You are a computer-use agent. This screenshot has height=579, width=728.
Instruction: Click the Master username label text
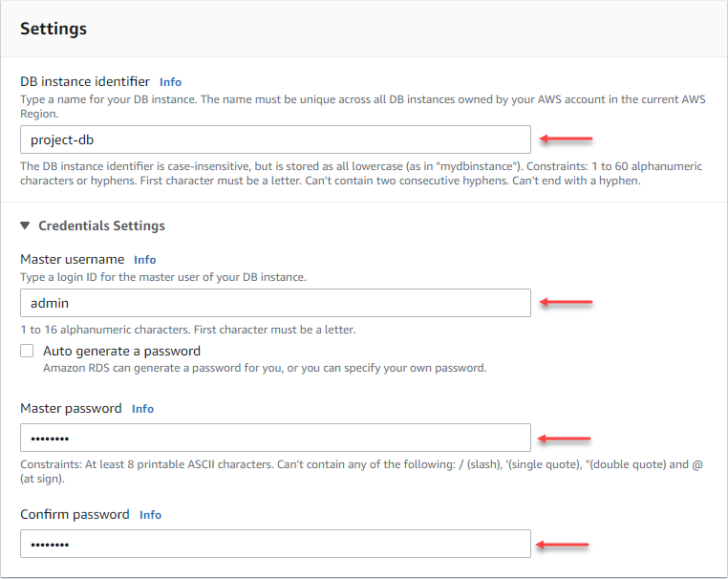pyautogui.click(x=73, y=259)
